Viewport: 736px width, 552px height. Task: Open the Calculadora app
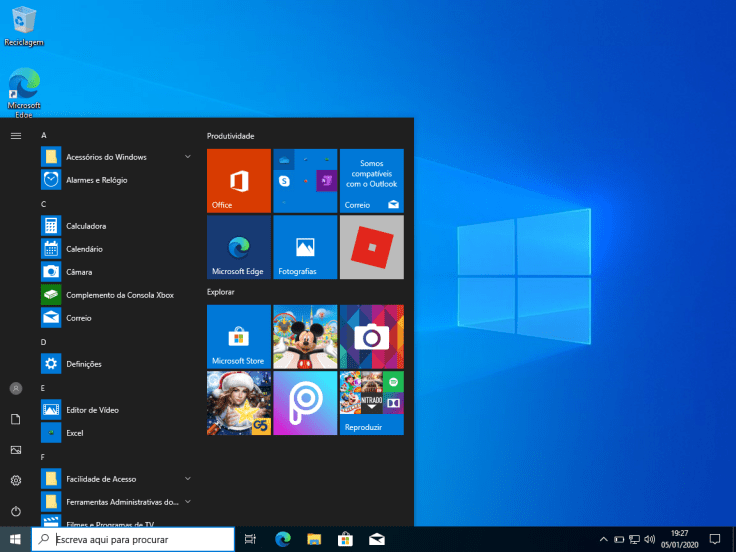pos(86,226)
